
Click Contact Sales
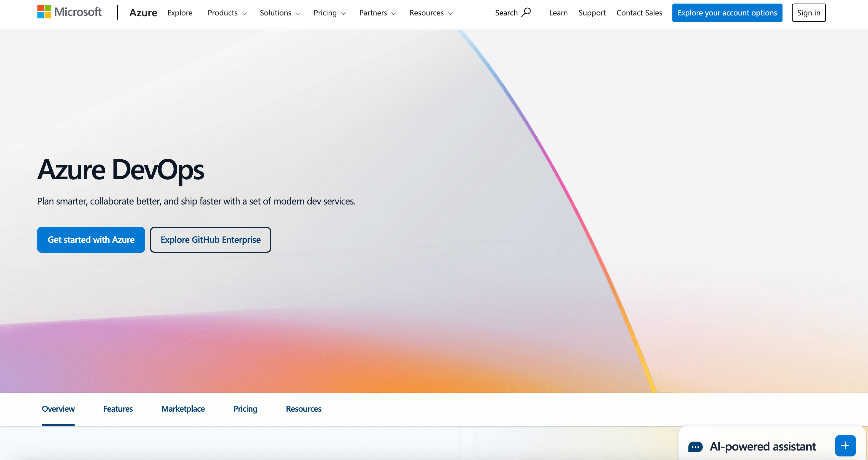[x=639, y=13]
